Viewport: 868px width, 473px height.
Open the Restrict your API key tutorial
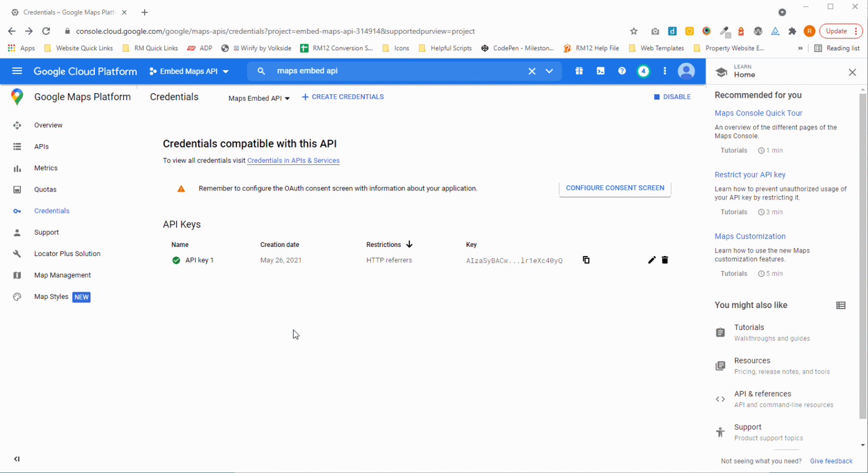click(x=750, y=175)
